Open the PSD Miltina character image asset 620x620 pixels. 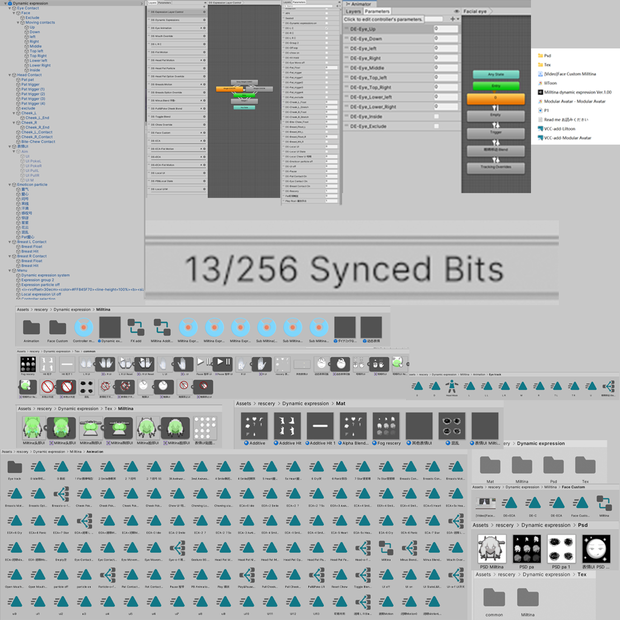pos(491,552)
